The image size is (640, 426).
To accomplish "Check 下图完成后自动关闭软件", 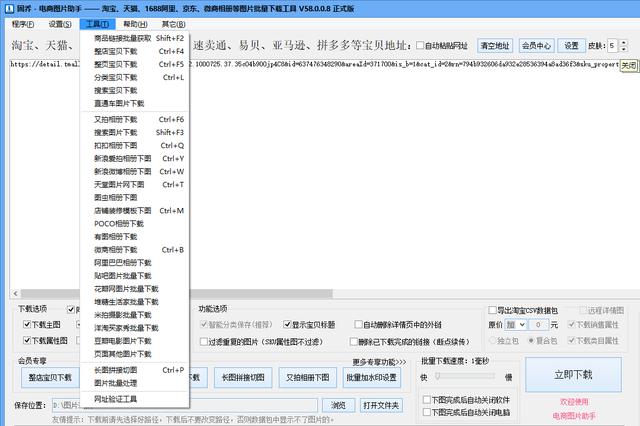I will coord(427,400).
